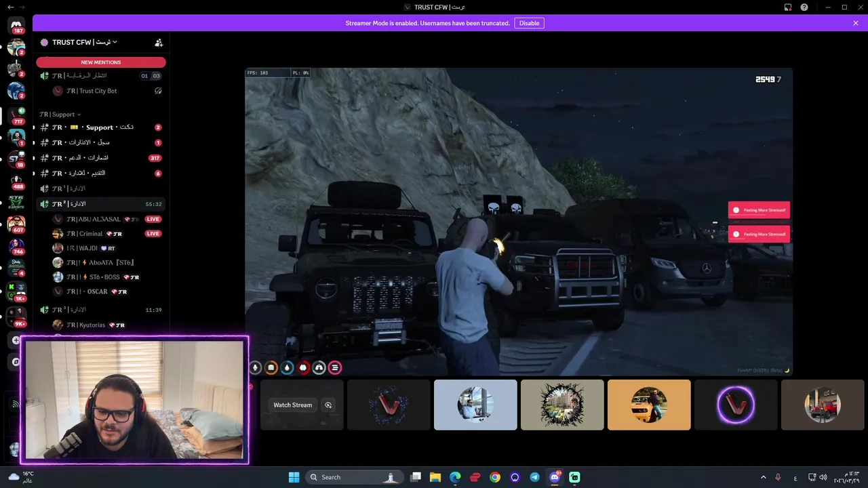Image resolution: width=868 pixels, height=488 pixels.
Task: Open File Explorer from the taskbar
Action: click(x=435, y=477)
